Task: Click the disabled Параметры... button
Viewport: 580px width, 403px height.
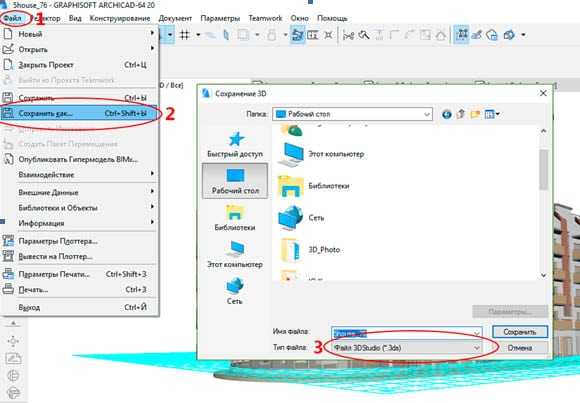Action: [x=510, y=311]
